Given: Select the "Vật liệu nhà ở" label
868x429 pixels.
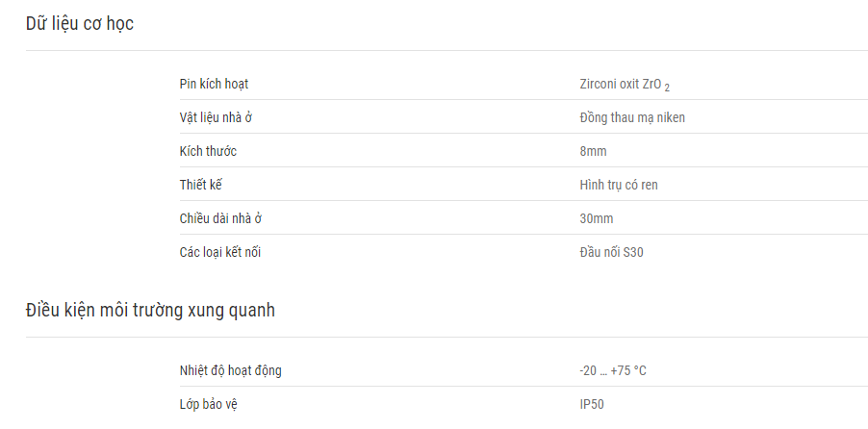Looking at the screenshot, I should pos(216,118).
